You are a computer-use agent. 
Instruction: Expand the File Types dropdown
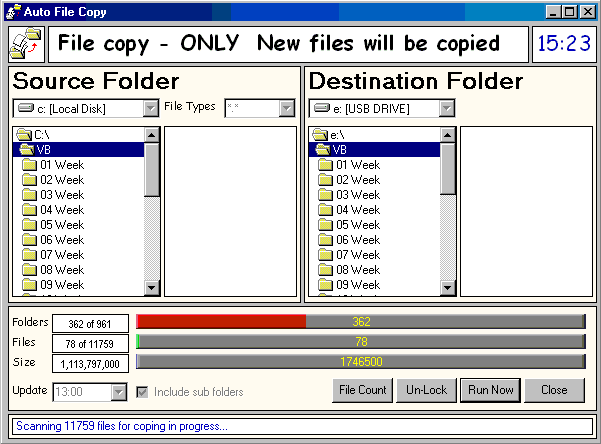287,108
